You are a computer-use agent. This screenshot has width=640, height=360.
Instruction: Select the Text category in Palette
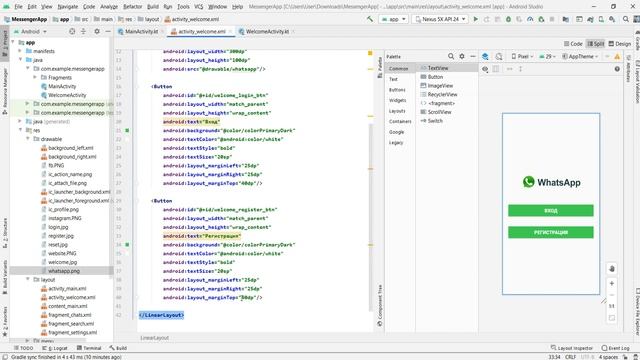point(393,79)
